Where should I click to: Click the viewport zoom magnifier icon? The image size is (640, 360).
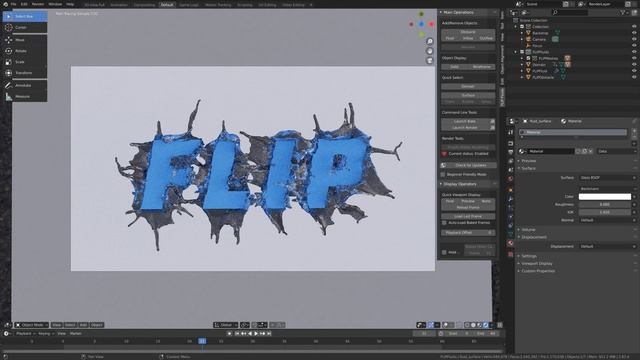click(430, 42)
